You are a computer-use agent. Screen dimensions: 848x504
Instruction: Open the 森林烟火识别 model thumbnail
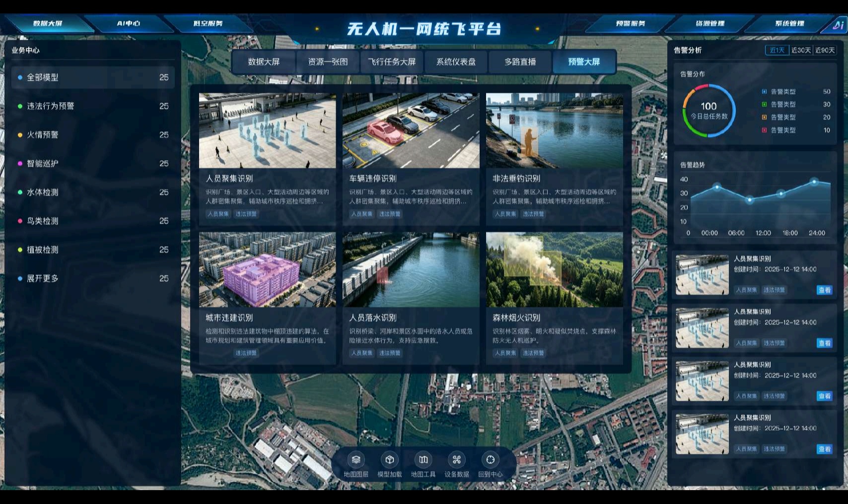pyautogui.click(x=555, y=269)
